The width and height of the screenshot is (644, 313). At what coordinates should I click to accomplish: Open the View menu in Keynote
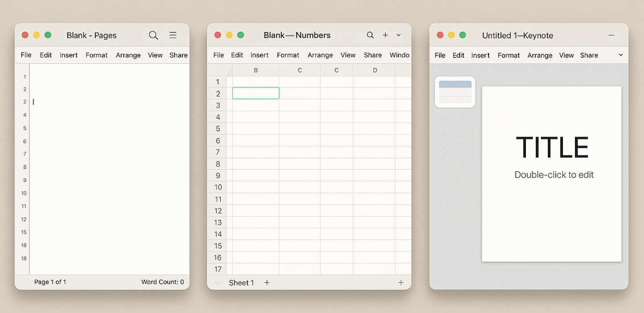point(566,55)
